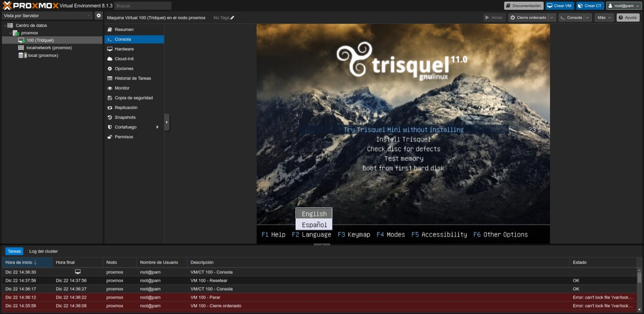Select Check disc for defects option
The width and height of the screenshot is (644, 314).
tap(403, 149)
